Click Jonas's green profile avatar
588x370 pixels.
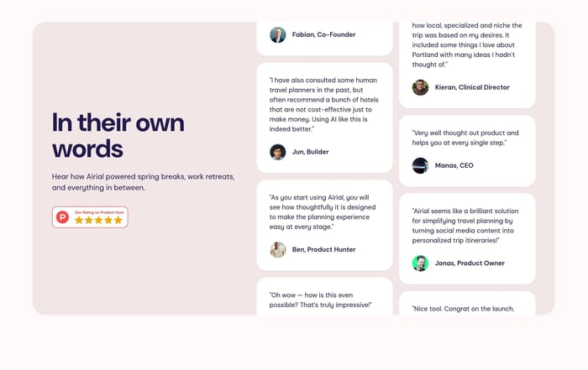[x=420, y=263]
